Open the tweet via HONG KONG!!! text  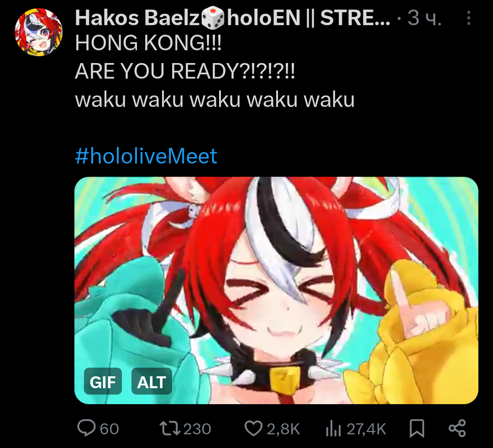coord(148,43)
